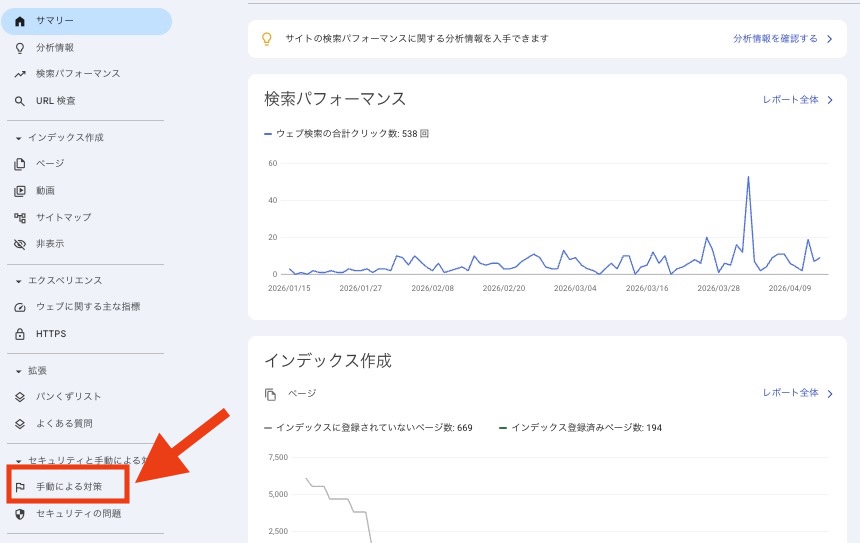
Task: Open レポート全体 for インデックス作成
Action: (x=790, y=393)
